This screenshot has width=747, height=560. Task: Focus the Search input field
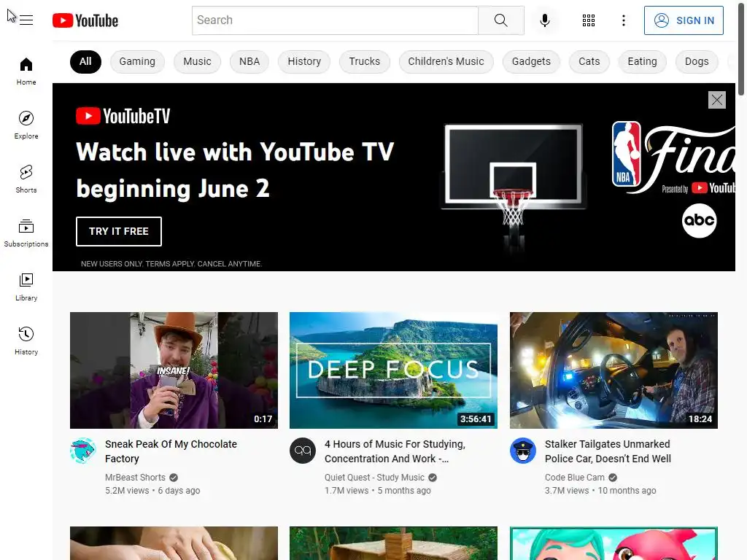coord(335,20)
